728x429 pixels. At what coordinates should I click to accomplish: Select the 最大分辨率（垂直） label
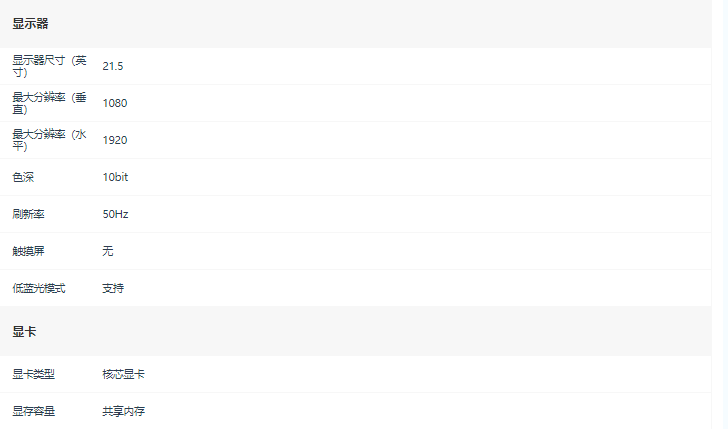click(x=50, y=103)
